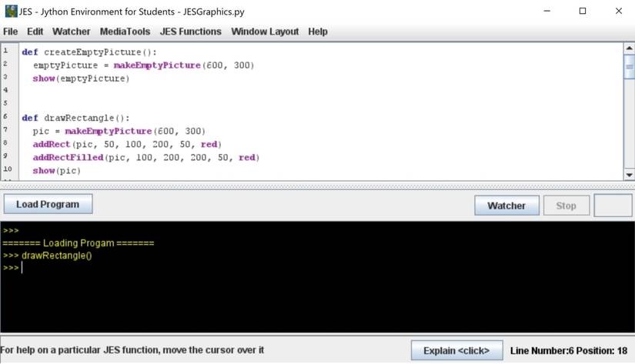Click line number 5 in the gutter
The height and width of the screenshot is (364, 635).
(5, 103)
